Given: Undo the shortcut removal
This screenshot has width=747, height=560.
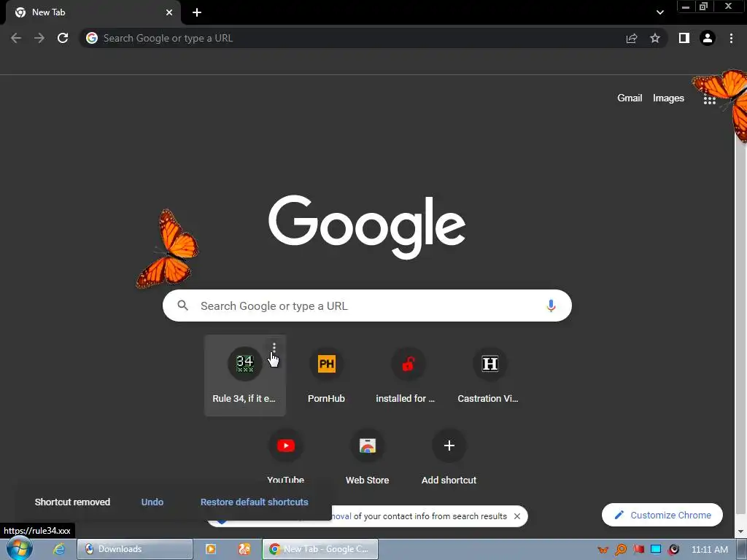Looking at the screenshot, I should (x=152, y=502).
